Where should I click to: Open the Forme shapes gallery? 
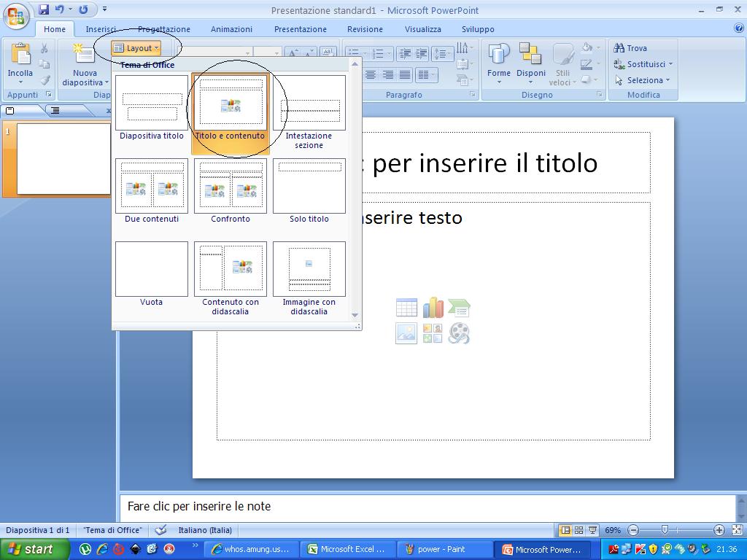(x=499, y=64)
